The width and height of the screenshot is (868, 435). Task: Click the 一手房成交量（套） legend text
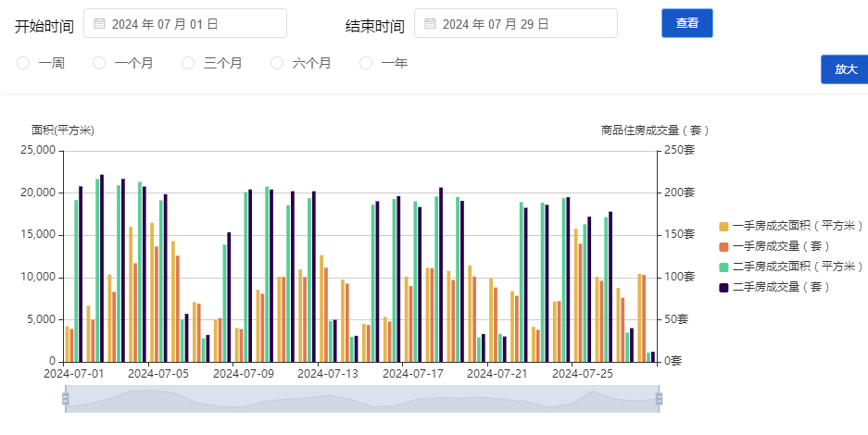[x=781, y=246]
